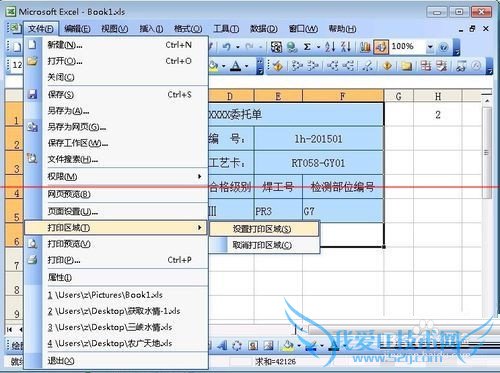The width and height of the screenshot is (500, 373).
Task: Toggle the Show Watch Window icon
Action: tap(461, 66)
